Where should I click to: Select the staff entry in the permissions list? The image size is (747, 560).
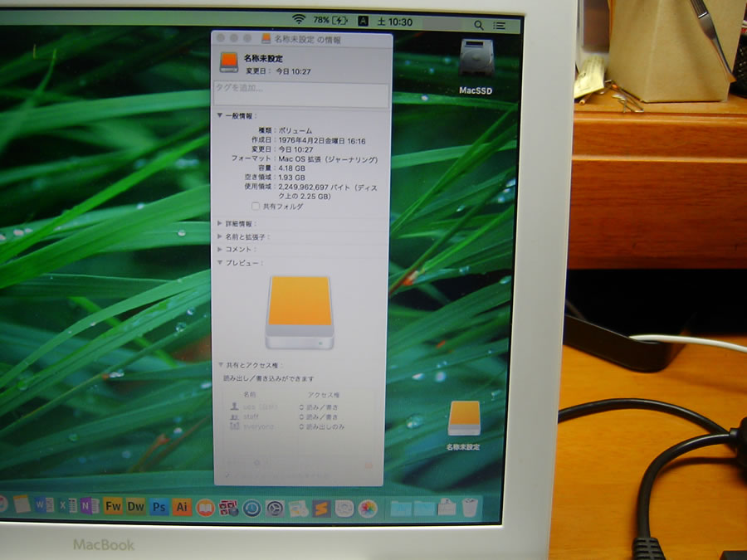[x=251, y=416]
